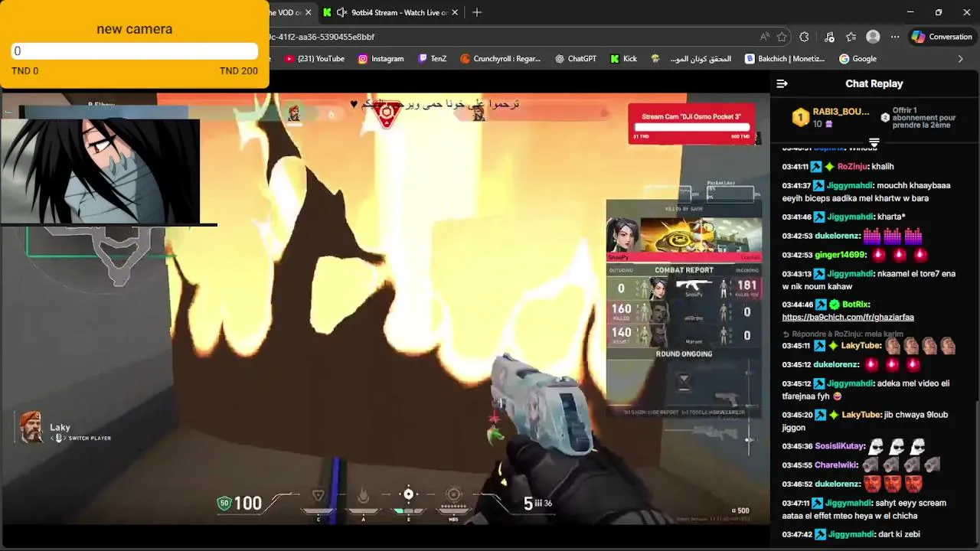Viewport: 980px width, 551px height.
Task: Click the 181 damage value in combat report
Action: coord(746,285)
